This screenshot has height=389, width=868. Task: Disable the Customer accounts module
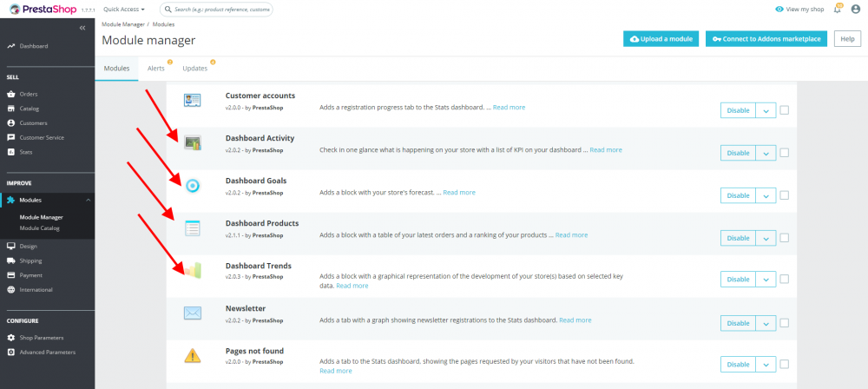[738, 110]
